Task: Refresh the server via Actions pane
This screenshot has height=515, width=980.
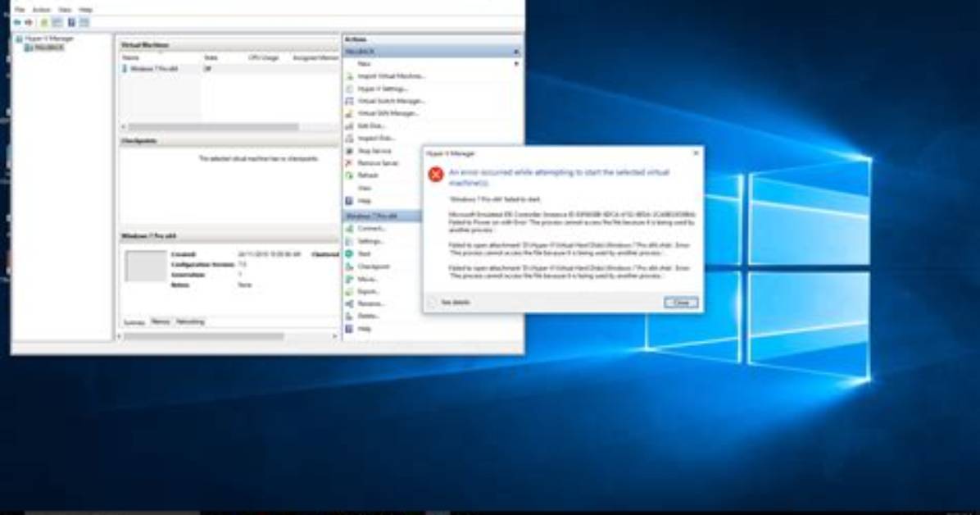Action: pos(367,175)
